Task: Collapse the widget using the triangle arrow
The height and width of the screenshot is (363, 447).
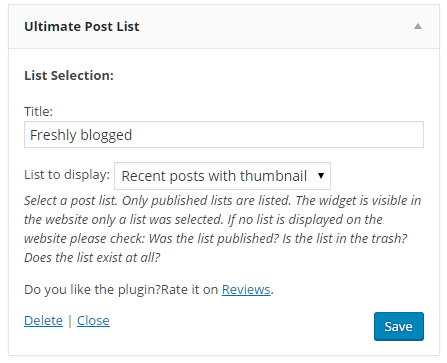Action: coord(418,26)
